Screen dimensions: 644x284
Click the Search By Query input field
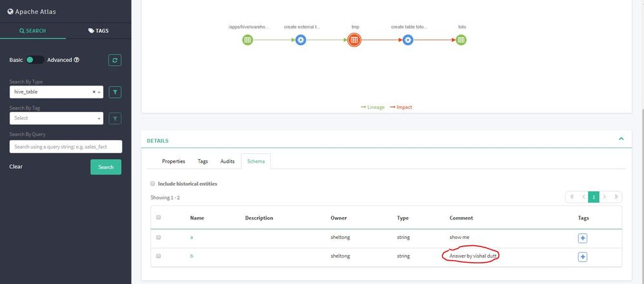click(66, 147)
